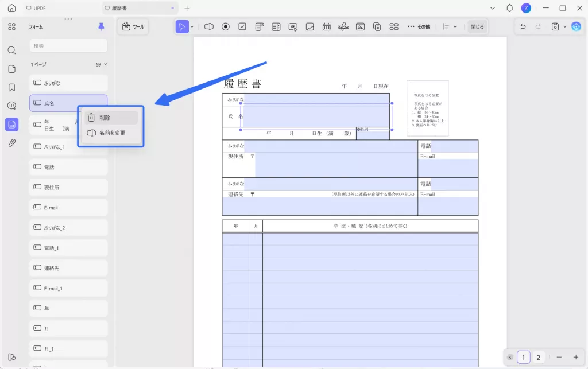The image size is (588, 369).
Task: Click the 検索 search field
Action: (68, 46)
